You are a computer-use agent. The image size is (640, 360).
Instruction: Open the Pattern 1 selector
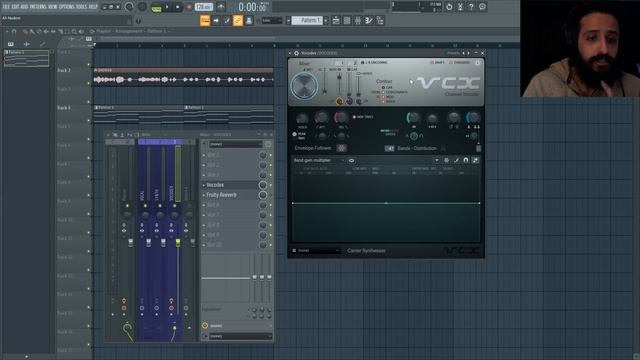click(307, 20)
